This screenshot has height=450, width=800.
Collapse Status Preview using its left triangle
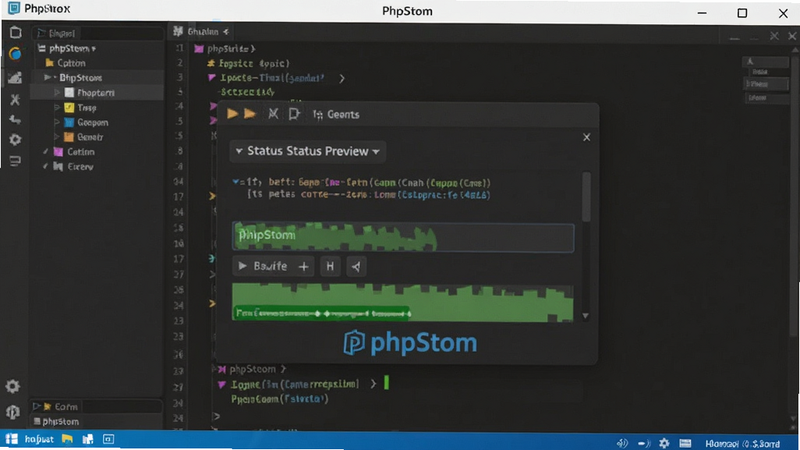[238, 152]
